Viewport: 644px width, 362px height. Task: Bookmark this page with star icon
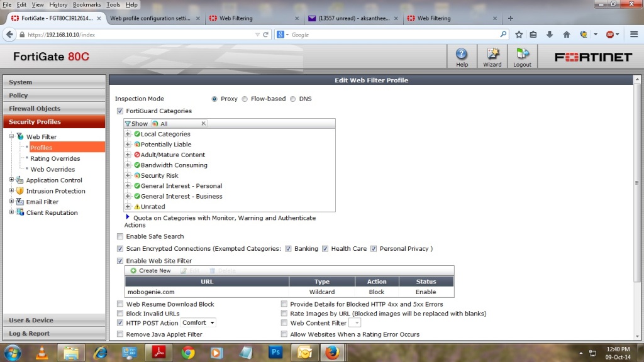[x=519, y=35]
